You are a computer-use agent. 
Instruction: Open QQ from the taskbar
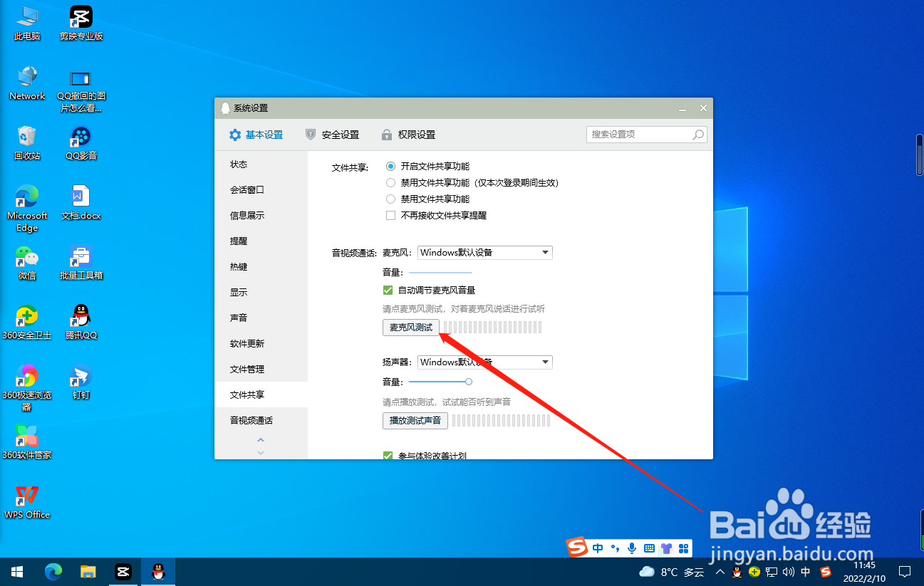pos(157,572)
